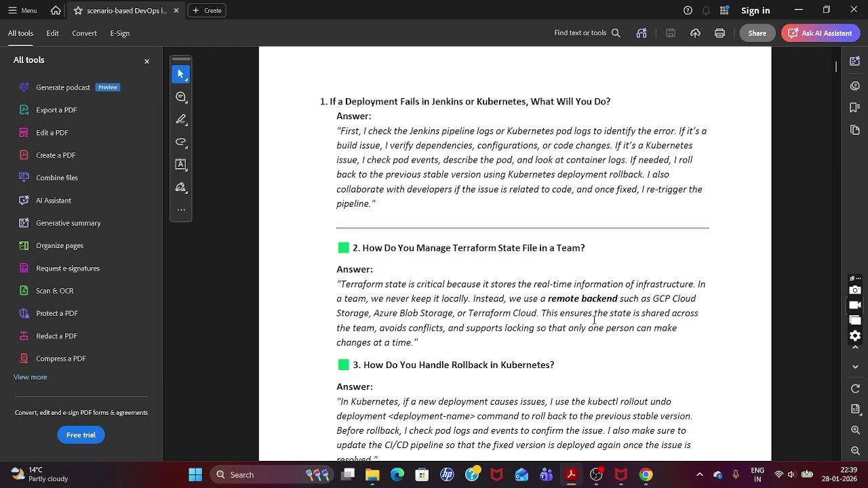The image size is (868, 488).
Task: Open the page display settings icon
Action: pyautogui.click(x=855, y=409)
